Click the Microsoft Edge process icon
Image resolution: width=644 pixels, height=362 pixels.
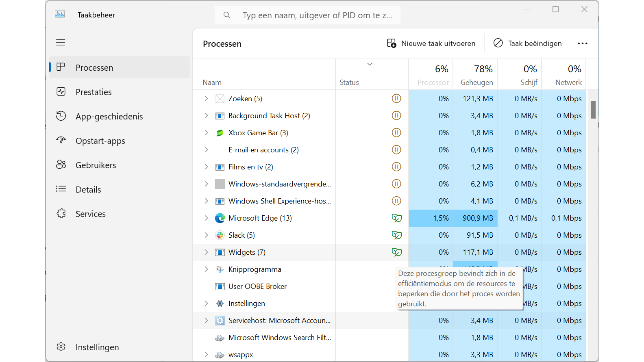pos(220,218)
